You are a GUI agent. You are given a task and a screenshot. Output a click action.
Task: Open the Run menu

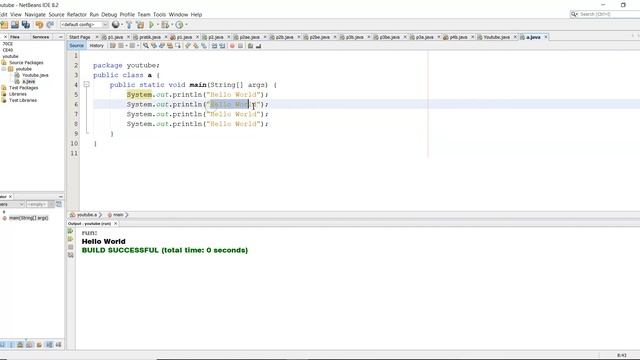pos(94,14)
